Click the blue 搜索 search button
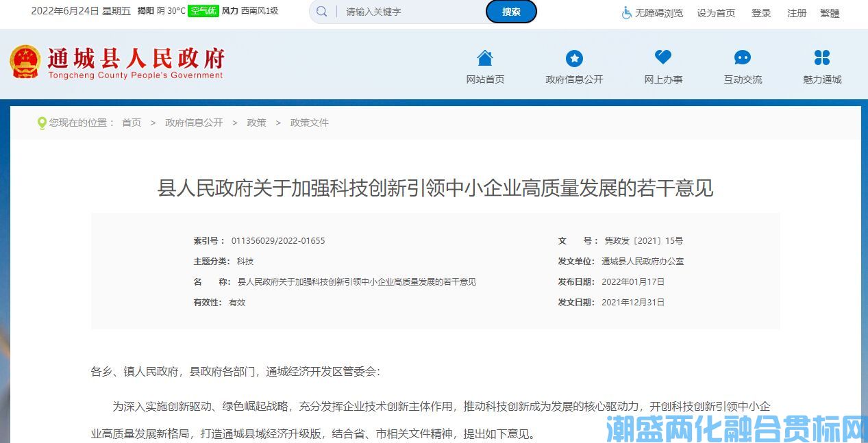Image resolution: width=868 pixels, height=443 pixels. pyautogui.click(x=511, y=12)
